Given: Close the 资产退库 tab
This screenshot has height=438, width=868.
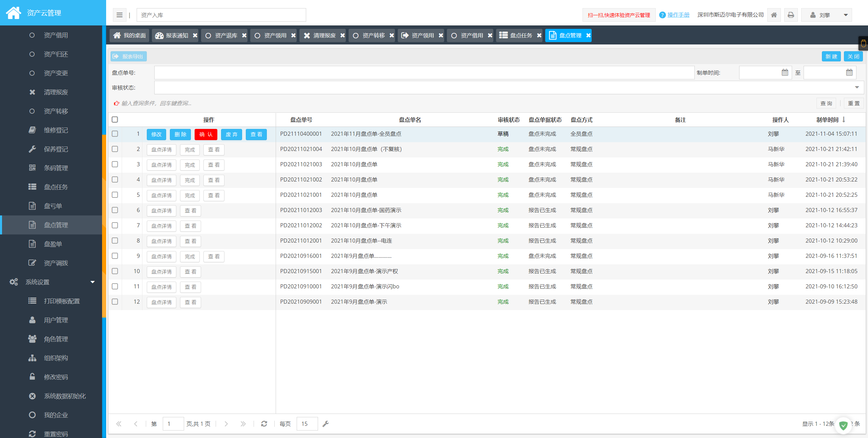Looking at the screenshot, I should coord(244,35).
